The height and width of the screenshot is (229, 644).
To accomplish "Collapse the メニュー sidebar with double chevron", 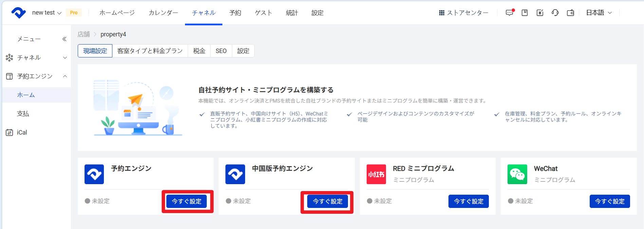I will point(65,39).
